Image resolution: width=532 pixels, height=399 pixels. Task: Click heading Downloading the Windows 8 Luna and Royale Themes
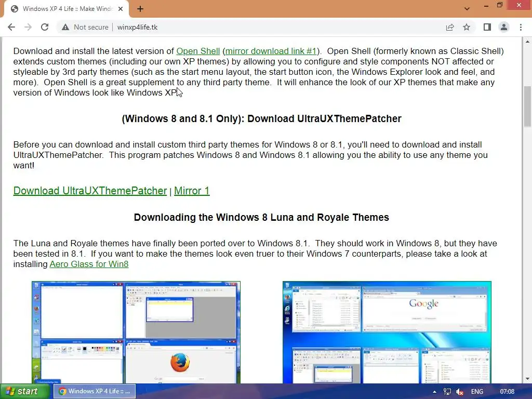tap(261, 218)
